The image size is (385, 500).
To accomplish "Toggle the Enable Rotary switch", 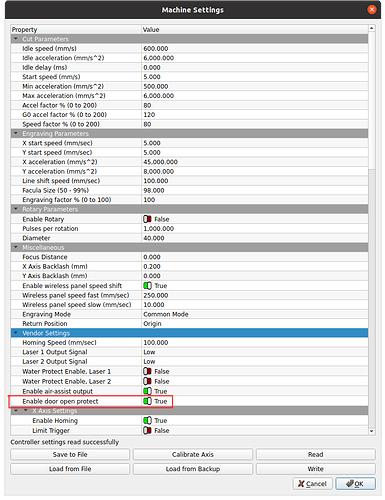I will [x=147, y=219].
